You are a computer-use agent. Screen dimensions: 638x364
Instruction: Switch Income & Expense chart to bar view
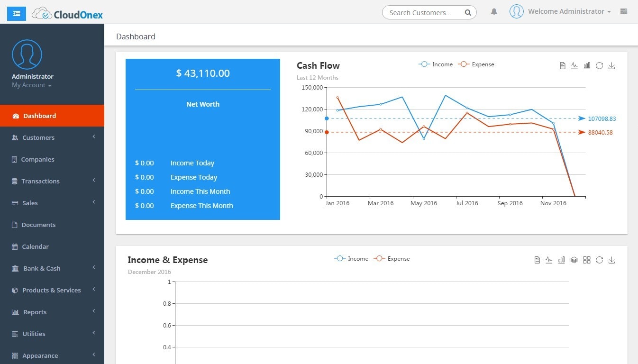coord(561,260)
